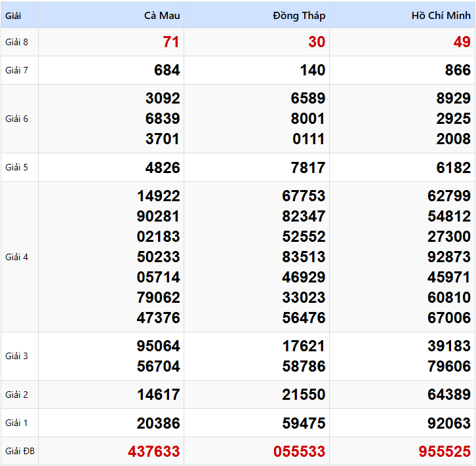Click the number 45971 in Giải 4

(x=449, y=277)
